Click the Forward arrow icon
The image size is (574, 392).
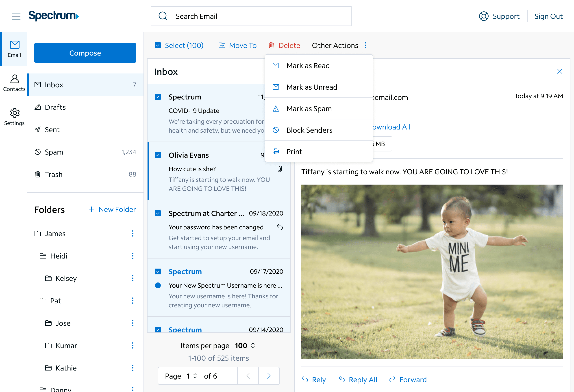[x=392, y=379]
